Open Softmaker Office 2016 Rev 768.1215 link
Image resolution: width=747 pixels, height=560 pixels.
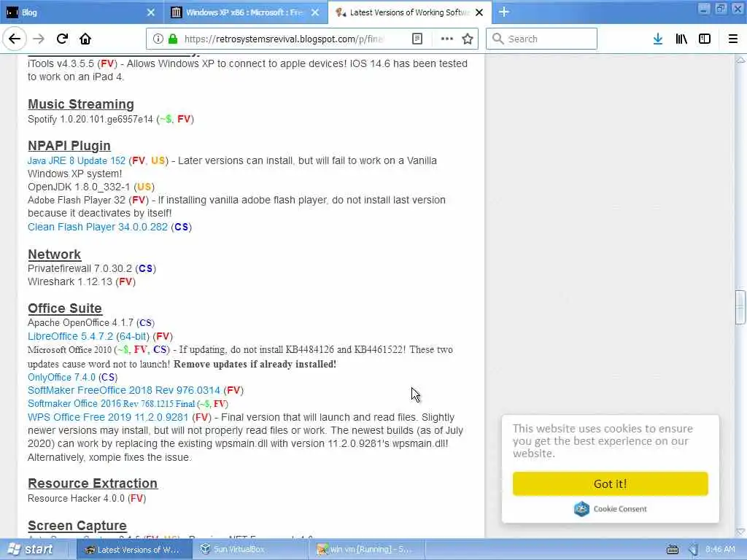pos(111,404)
